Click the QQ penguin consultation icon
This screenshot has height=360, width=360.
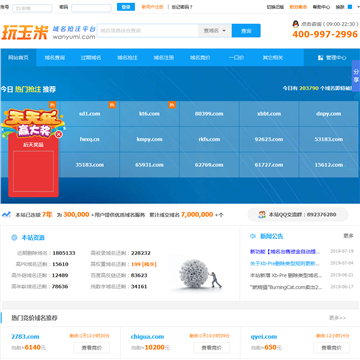(296, 24)
